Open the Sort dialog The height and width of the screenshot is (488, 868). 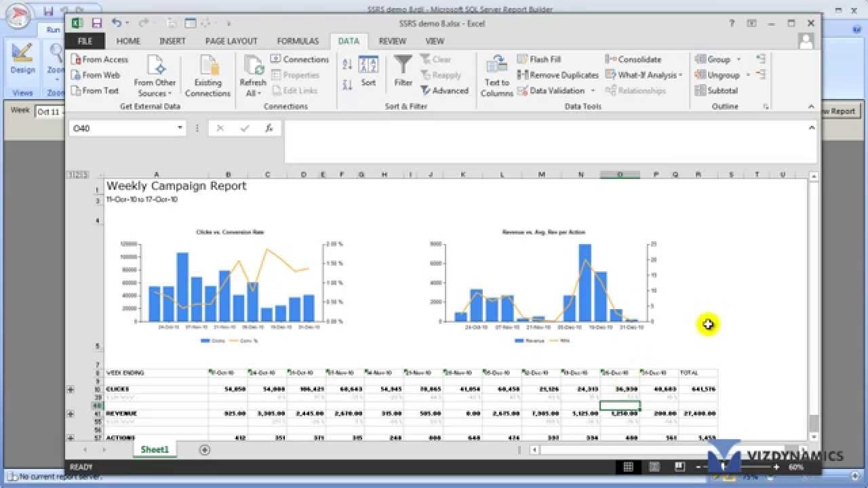tap(368, 72)
